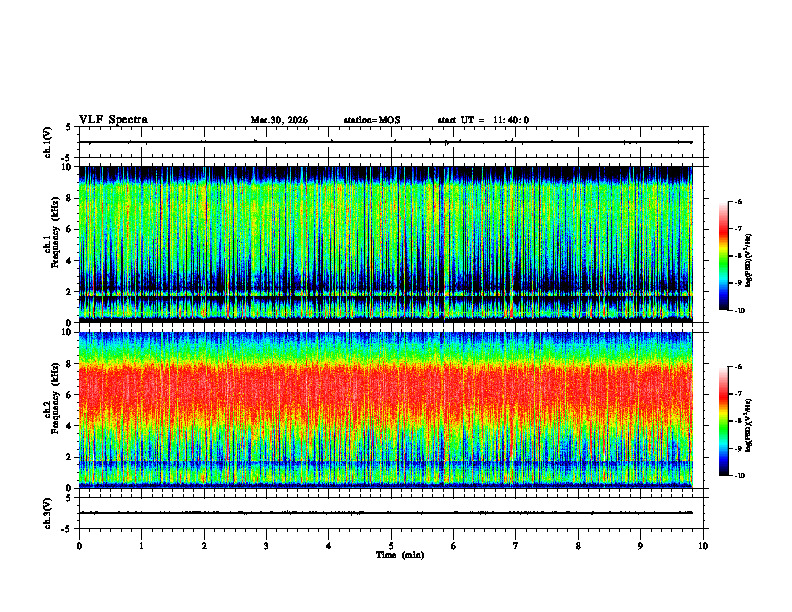Click time axis tick label "10"
This screenshot has width=792, height=612.
703,546
